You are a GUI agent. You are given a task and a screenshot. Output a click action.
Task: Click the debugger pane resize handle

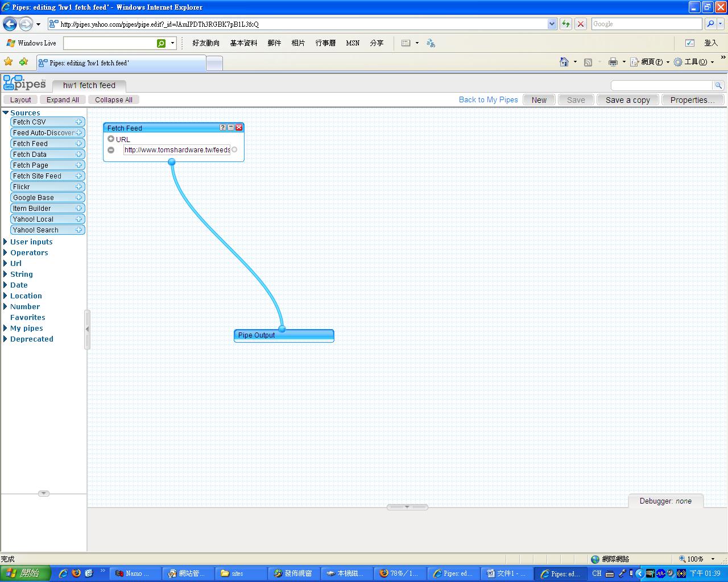point(407,506)
